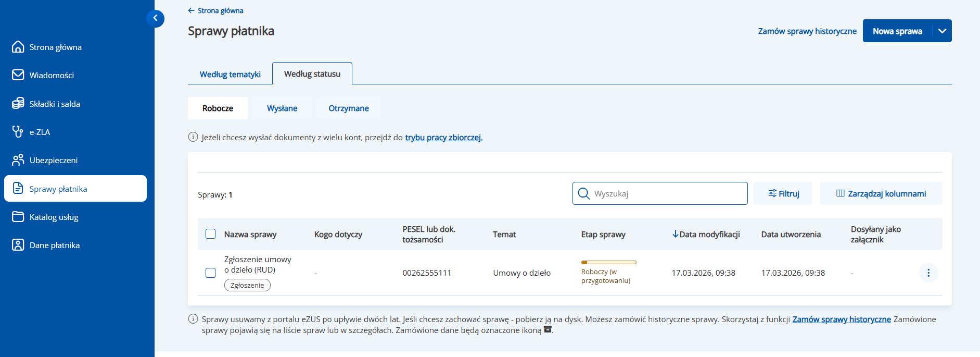Open Dane płatnika profile icon
The image size is (980, 357).
click(18, 245)
